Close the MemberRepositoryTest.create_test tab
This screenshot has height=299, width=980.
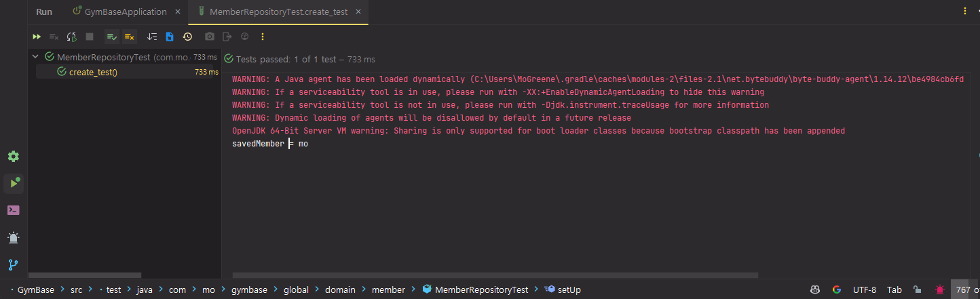click(358, 12)
